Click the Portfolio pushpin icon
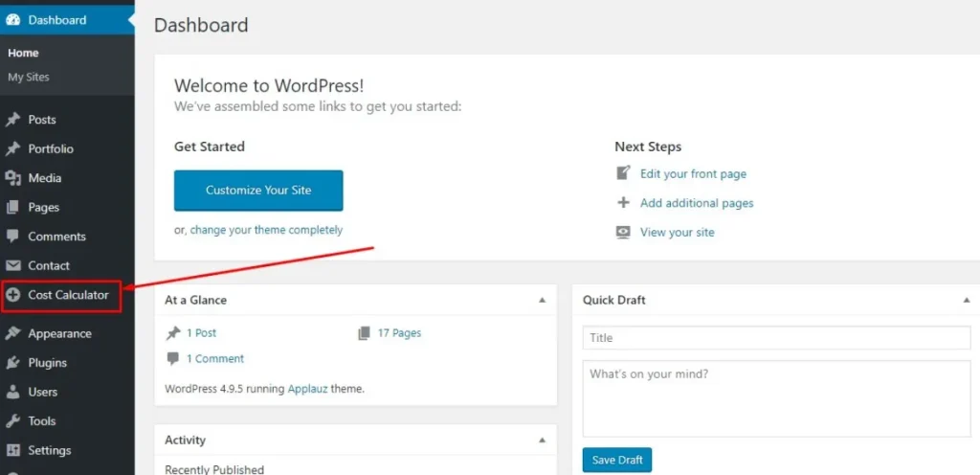The image size is (980, 475). click(13, 148)
